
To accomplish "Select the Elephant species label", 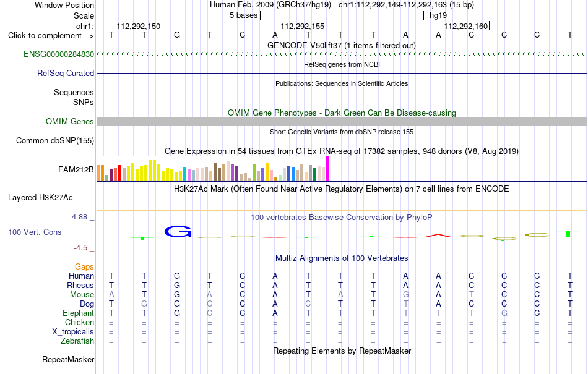I will coord(78,313).
